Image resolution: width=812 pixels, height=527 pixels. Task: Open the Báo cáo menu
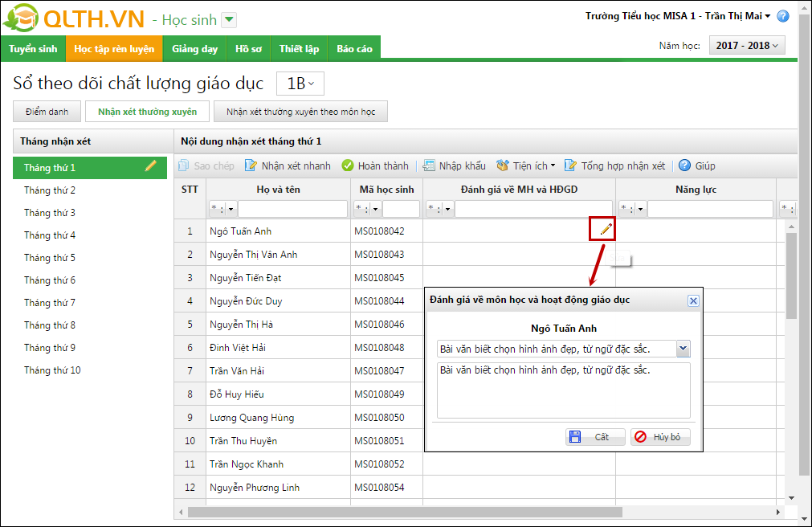355,49
